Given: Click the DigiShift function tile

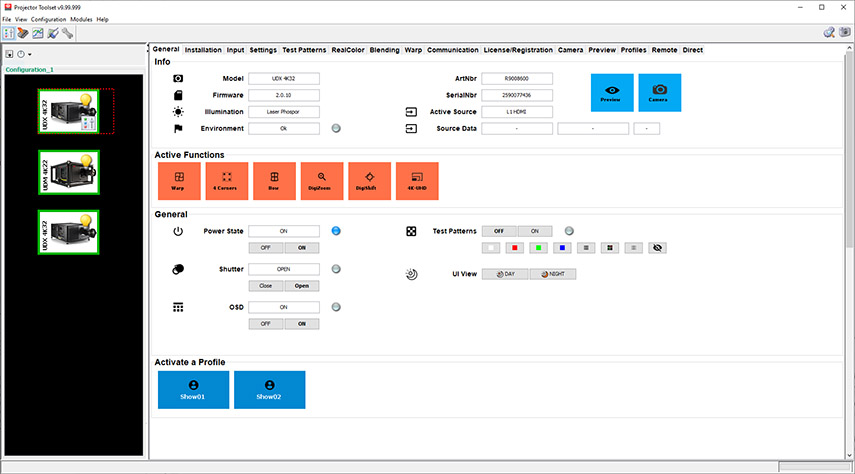Looking at the screenshot, I should 369,180.
